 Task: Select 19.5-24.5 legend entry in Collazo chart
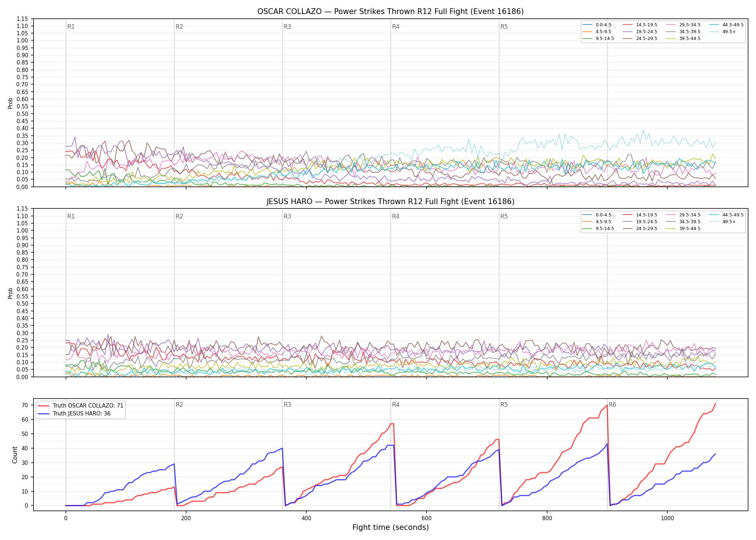coord(640,32)
